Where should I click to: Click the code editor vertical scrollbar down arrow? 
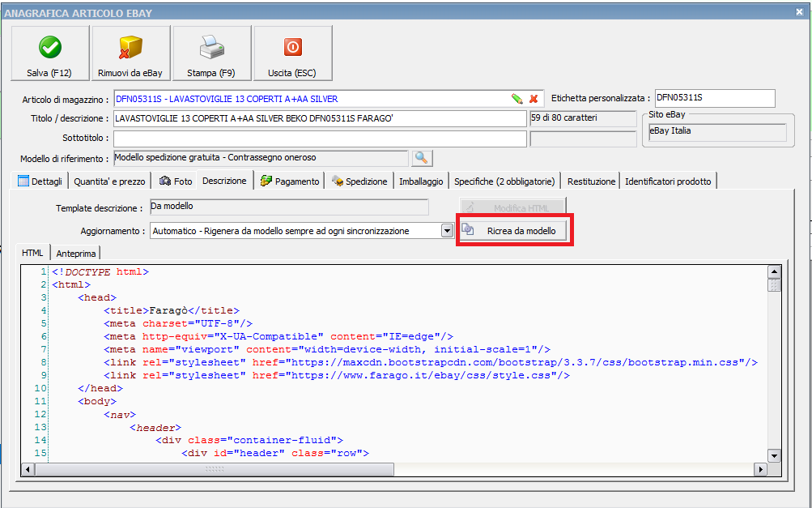tap(774, 455)
